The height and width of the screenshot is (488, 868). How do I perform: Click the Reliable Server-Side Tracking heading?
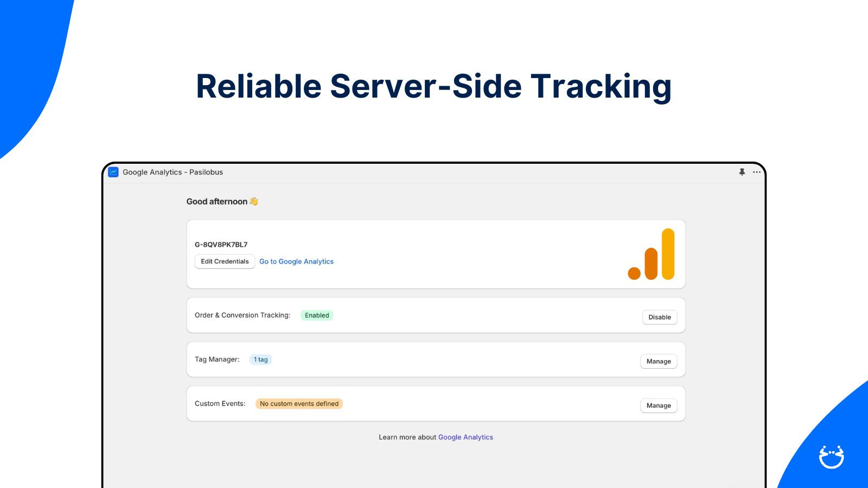pyautogui.click(x=434, y=87)
